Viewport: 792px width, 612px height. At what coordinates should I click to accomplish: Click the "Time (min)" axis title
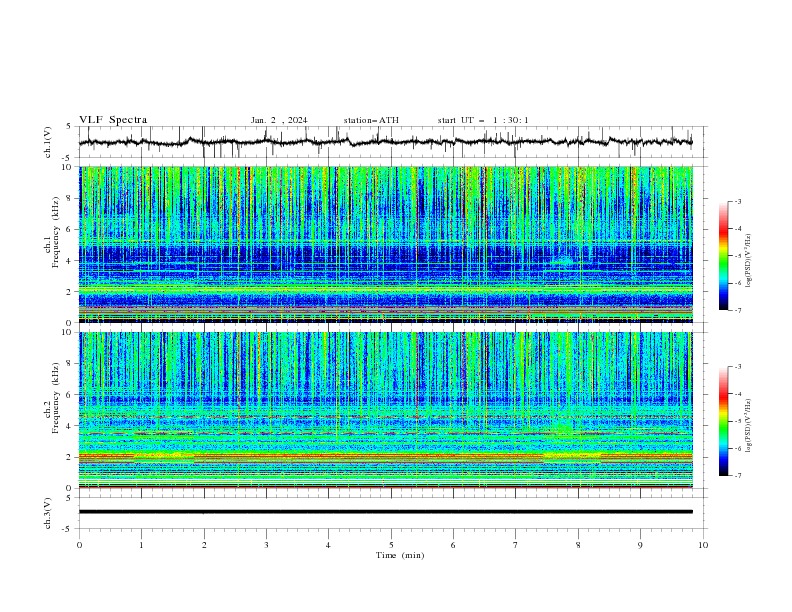pos(400,555)
